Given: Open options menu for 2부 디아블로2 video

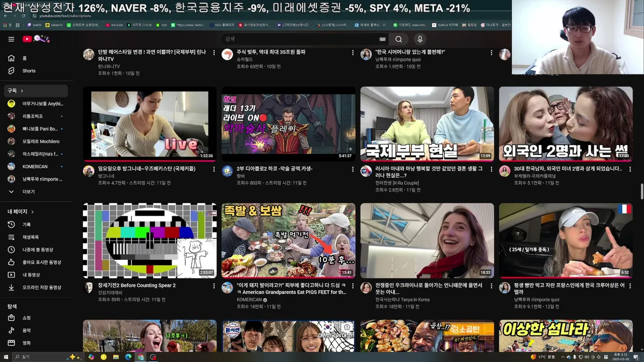Looking at the screenshot, I should point(353,169).
